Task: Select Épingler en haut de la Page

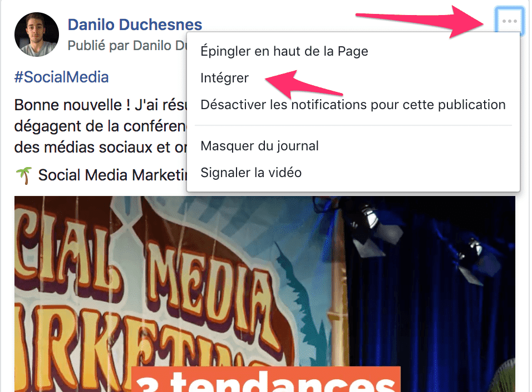Action: [x=284, y=51]
